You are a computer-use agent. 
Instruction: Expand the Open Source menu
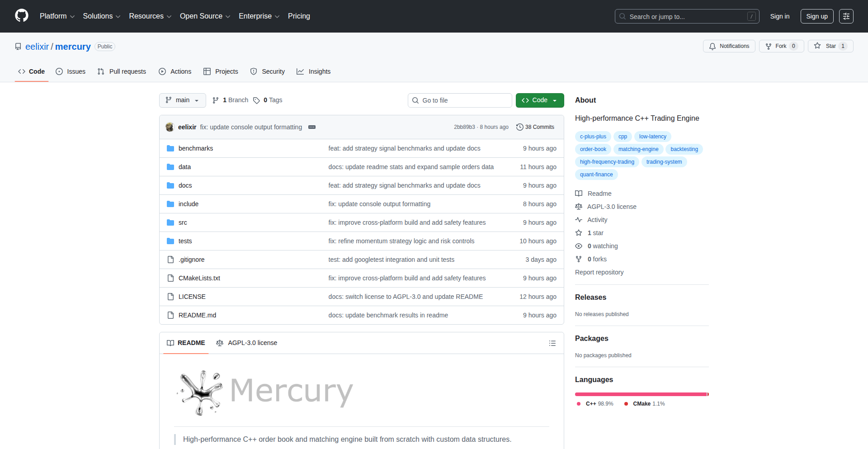click(x=205, y=16)
